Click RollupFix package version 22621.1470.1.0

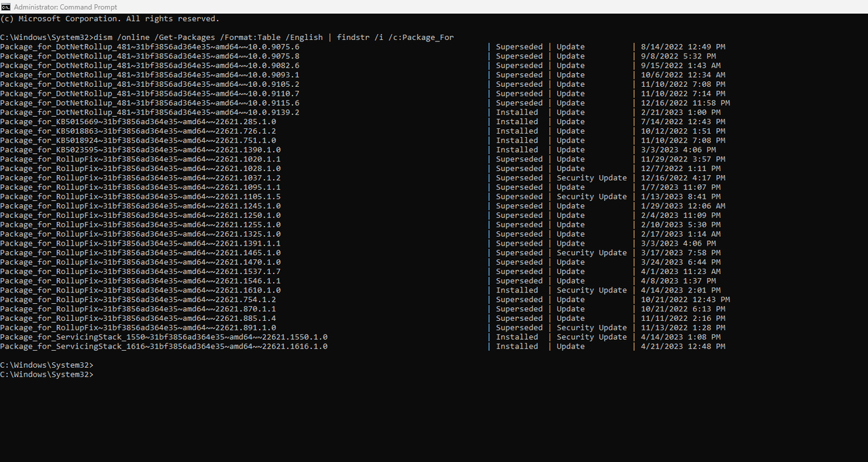[140, 263]
